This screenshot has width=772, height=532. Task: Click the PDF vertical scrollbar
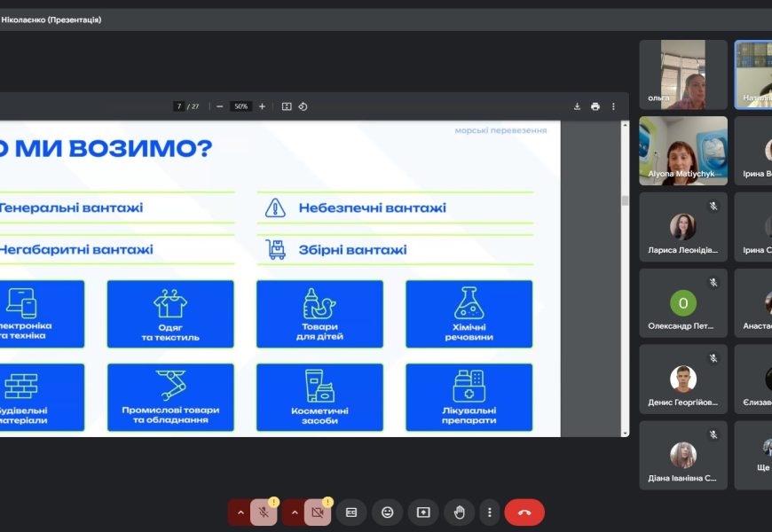[625, 200]
